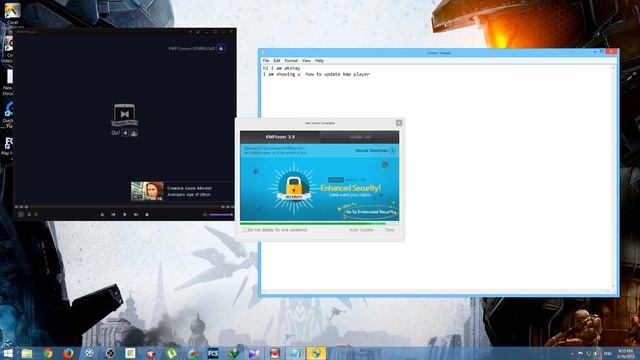Click the next track button in KMPlayer
Image resolution: width=640 pixels, height=360 pixels.
tap(136, 214)
